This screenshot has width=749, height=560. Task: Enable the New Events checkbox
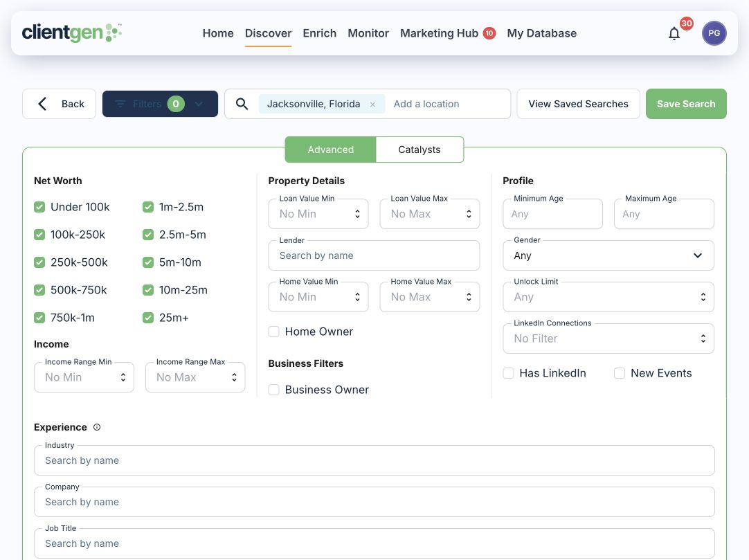(x=620, y=373)
